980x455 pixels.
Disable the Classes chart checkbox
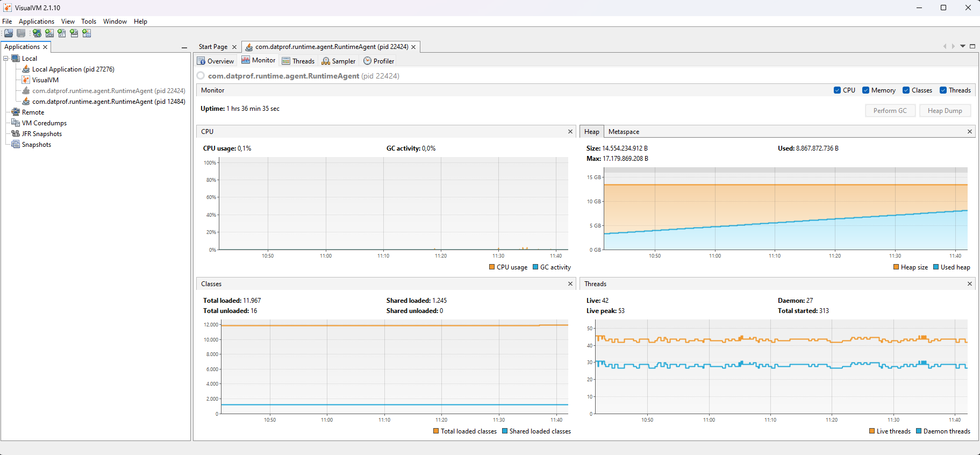point(906,90)
